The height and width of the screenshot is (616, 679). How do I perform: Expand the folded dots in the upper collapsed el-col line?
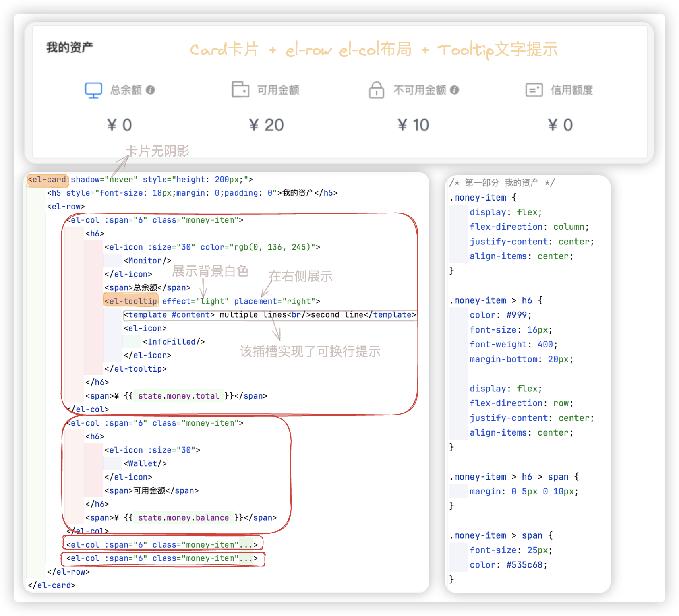click(246, 545)
